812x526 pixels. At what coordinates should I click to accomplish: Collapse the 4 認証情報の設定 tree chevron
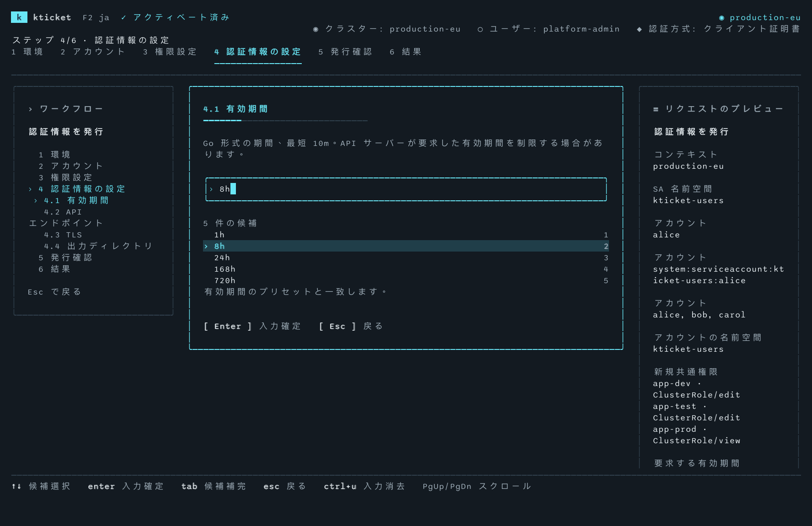tap(30, 189)
